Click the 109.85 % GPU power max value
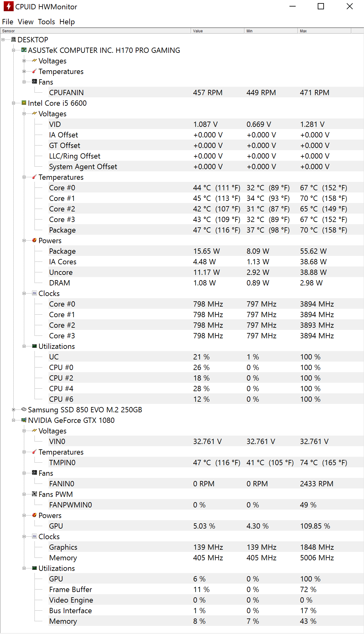Viewport: 364px width, 634px height. click(315, 526)
